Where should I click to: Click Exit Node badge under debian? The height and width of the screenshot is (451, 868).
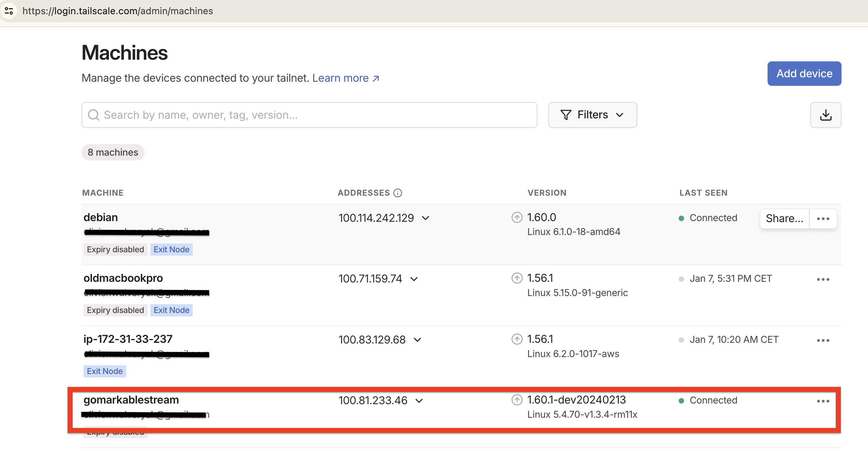coord(171,250)
